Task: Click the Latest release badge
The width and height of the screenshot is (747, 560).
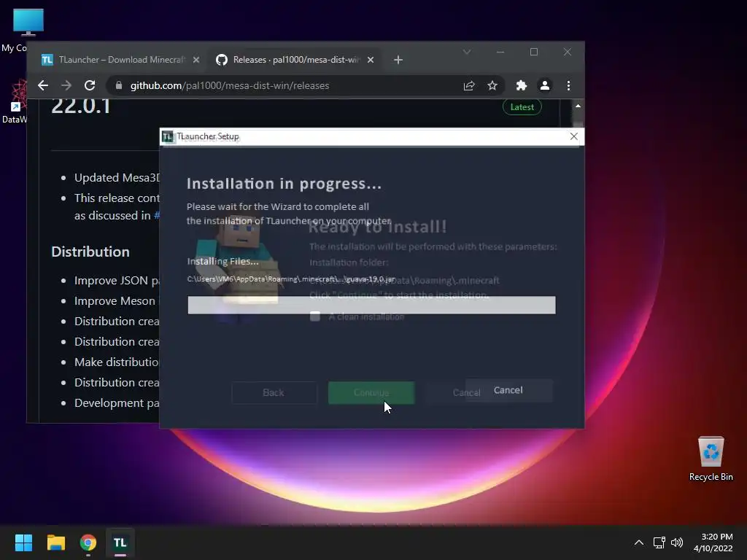Action: [522, 107]
